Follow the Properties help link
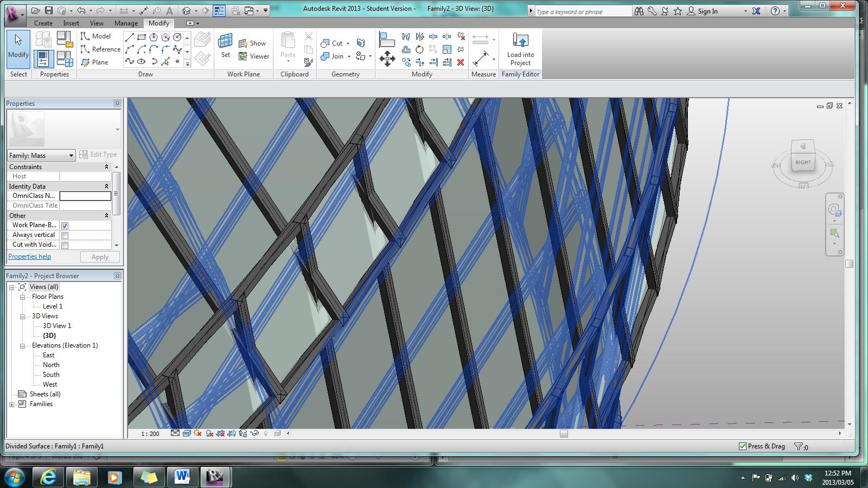This screenshot has width=868, height=488. click(29, 256)
